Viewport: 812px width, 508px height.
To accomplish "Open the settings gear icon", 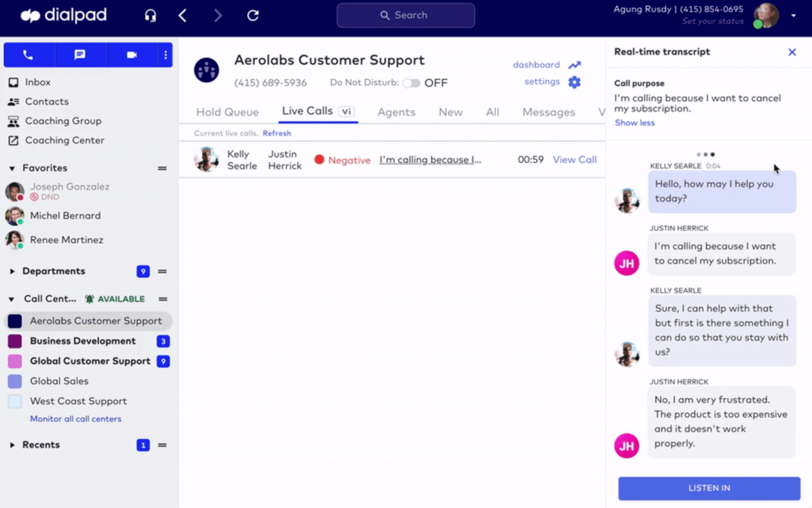I will [x=575, y=82].
